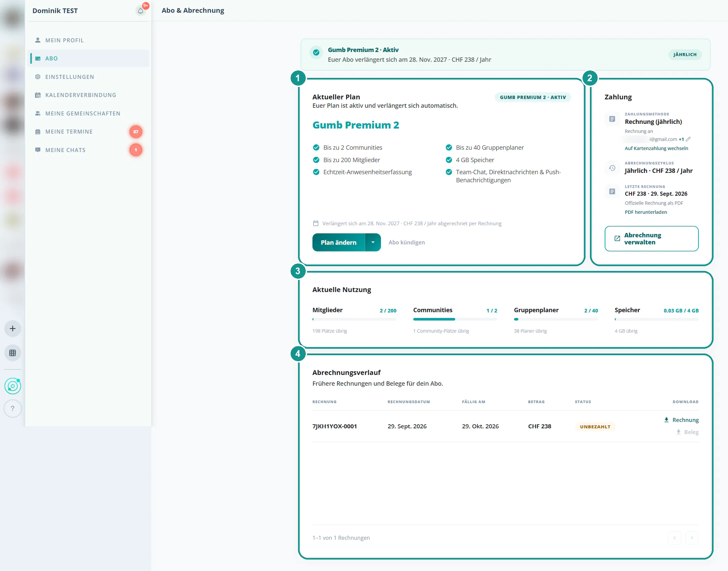Go to previous page of Rechnungen

(675, 537)
